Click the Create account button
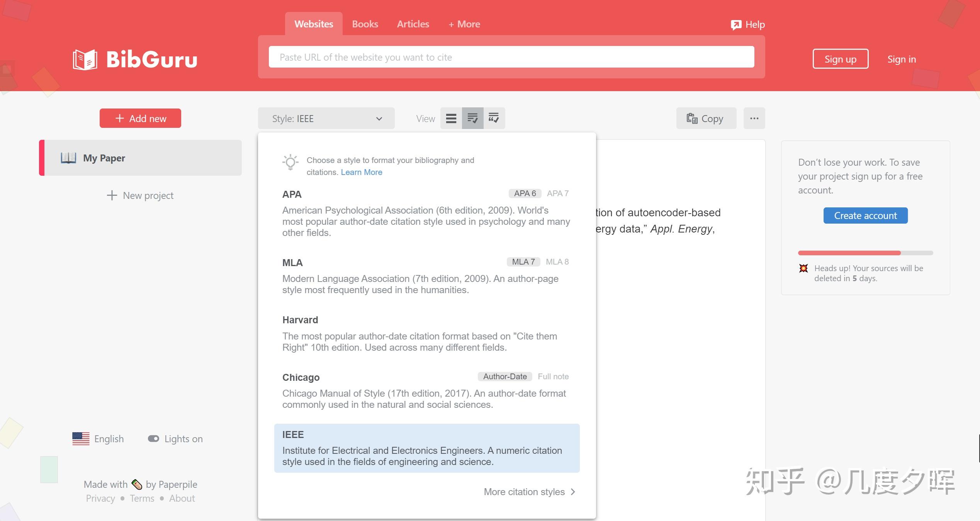 [865, 216]
